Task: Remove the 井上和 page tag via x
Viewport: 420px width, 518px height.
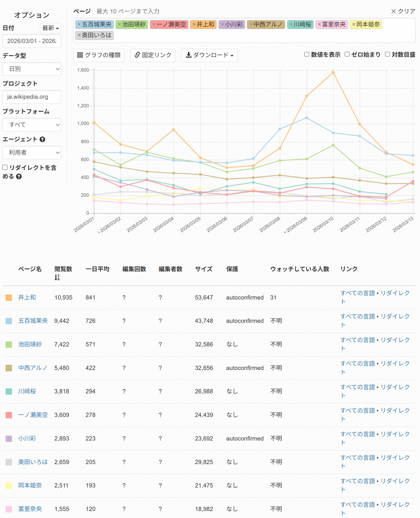Action: pos(194,24)
